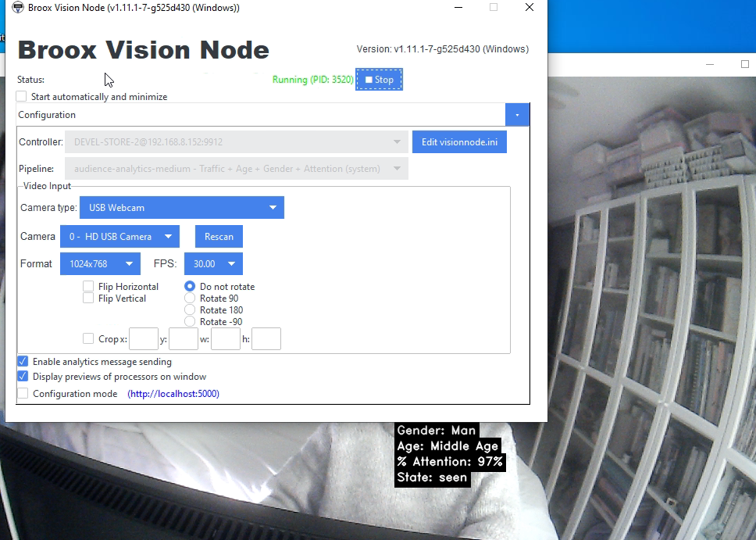Click the Age: Middle Age overlay label

coord(448,446)
